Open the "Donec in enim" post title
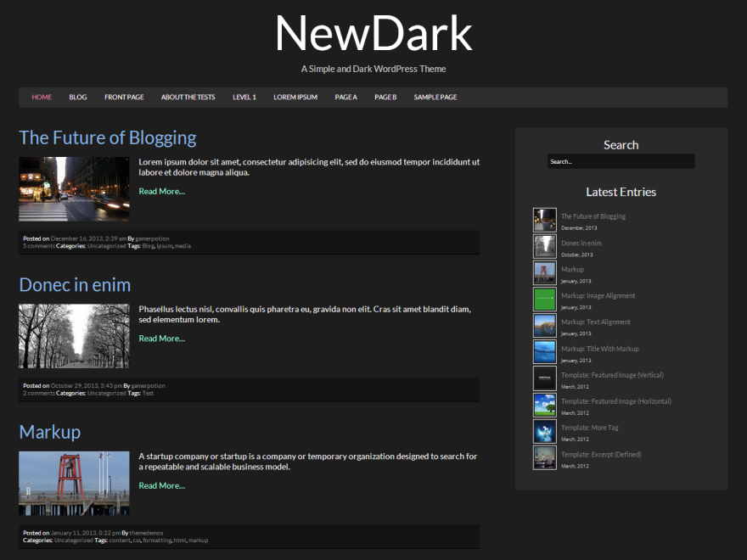 click(75, 285)
